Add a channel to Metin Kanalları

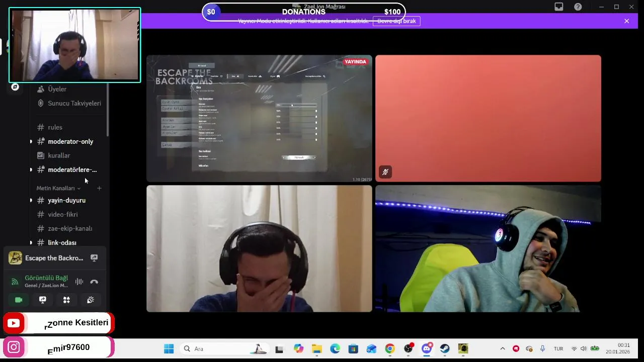tap(99, 188)
